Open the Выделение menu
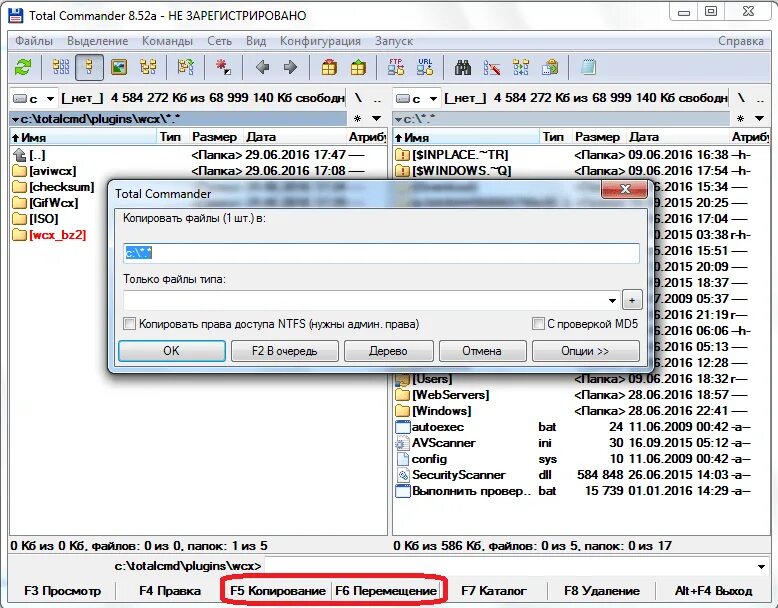This screenshot has height=608, width=778. (x=97, y=41)
